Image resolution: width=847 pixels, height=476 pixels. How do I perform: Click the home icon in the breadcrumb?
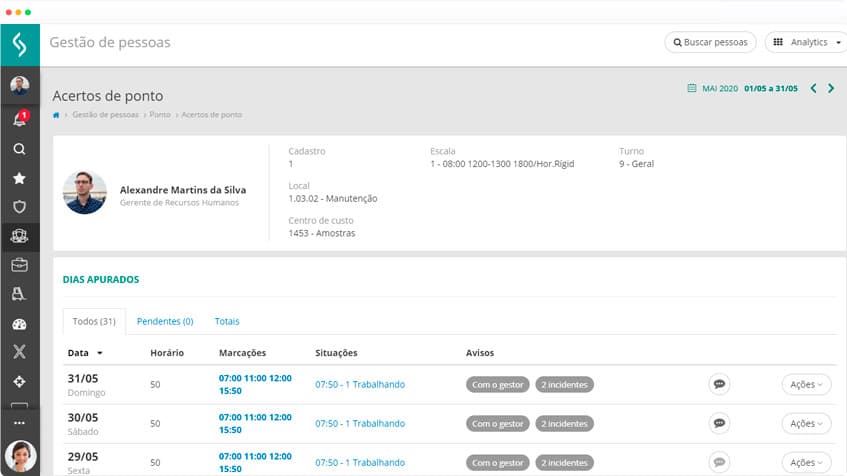[57, 115]
